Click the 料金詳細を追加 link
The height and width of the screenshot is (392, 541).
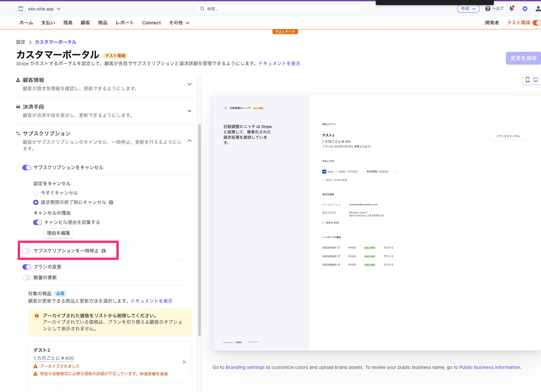click(x=154, y=374)
